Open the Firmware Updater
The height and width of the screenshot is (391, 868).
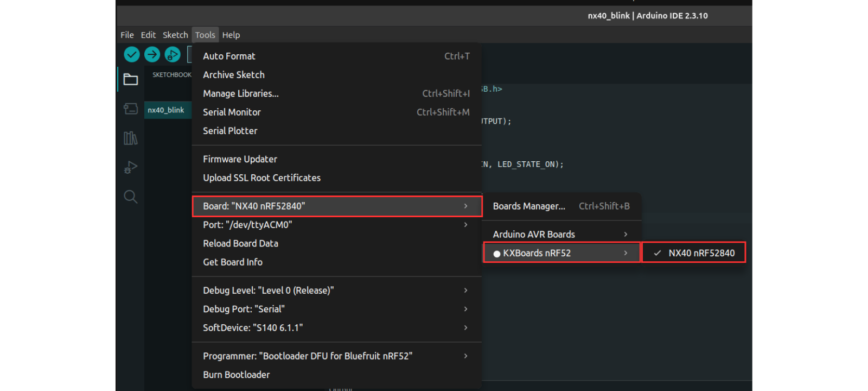click(337, 159)
